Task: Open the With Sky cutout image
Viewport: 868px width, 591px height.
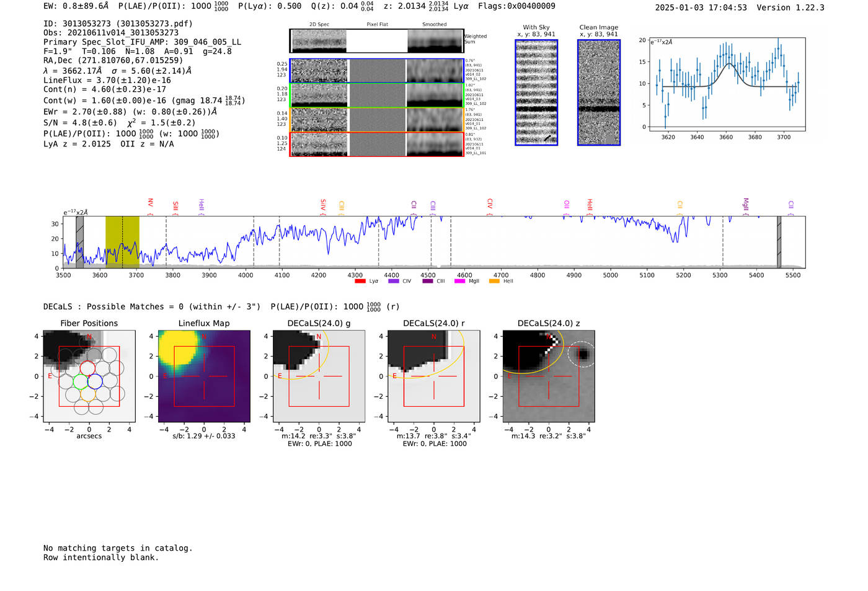Action: [x=536, y=92]
